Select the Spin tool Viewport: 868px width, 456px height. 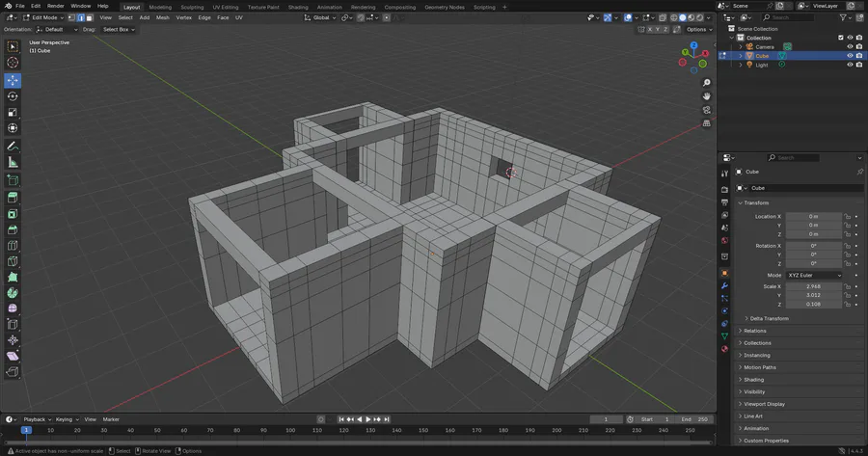pyautogui.click(x=13, y=293)
